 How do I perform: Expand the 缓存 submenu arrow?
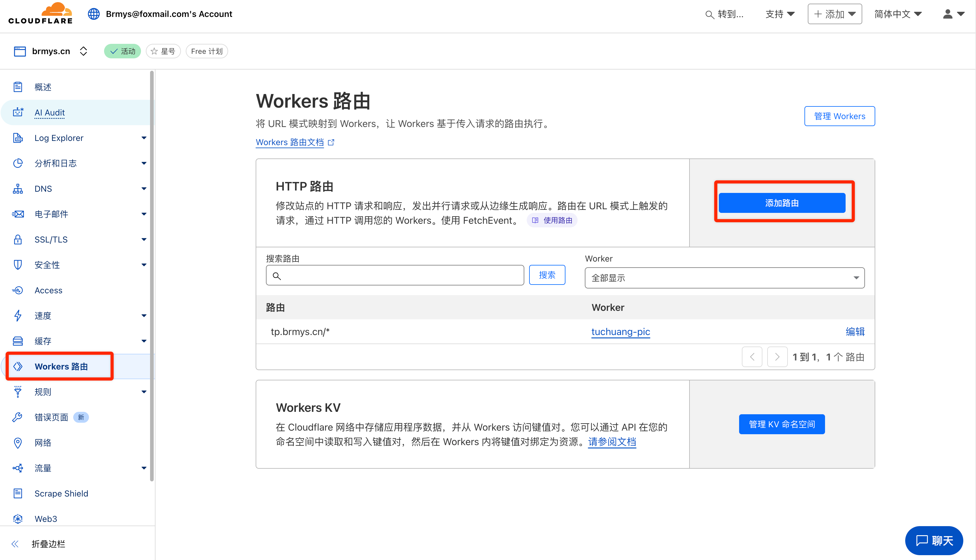pyautogui.click(x=144, y=341)
